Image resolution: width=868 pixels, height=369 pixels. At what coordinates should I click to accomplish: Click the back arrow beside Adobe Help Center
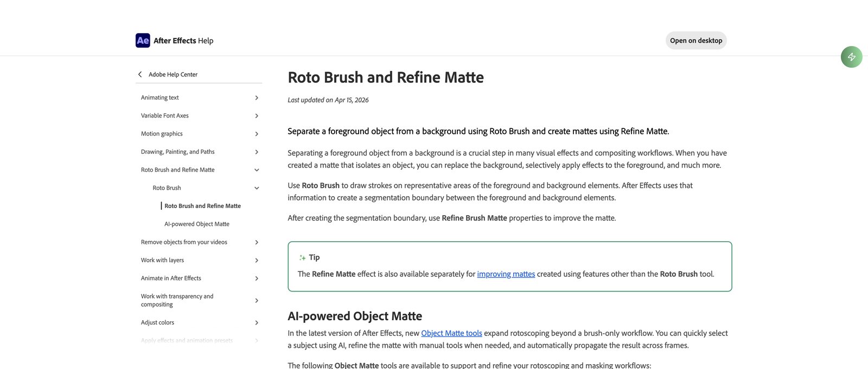coord(140,74)
